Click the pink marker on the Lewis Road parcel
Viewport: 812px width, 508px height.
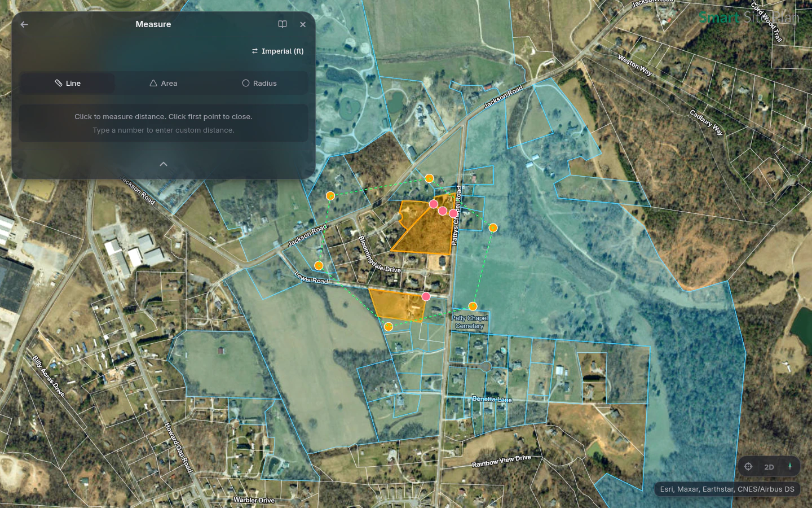[x=426, y=296]
